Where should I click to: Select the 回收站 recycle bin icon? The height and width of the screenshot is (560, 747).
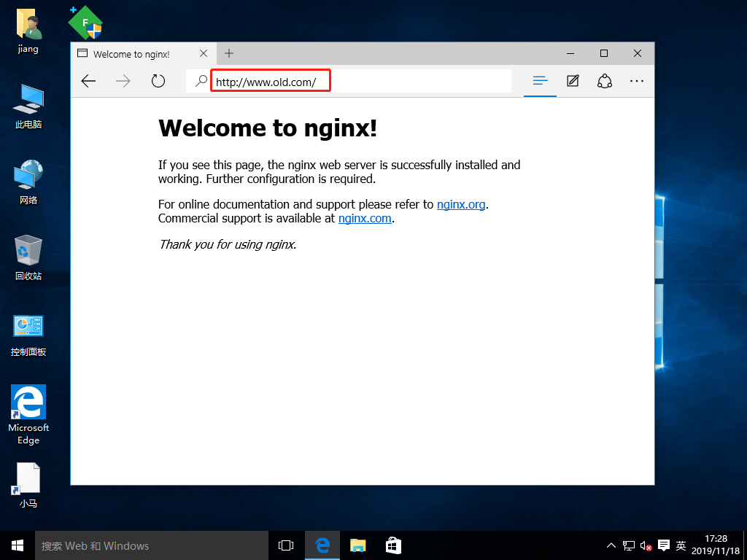28,257
